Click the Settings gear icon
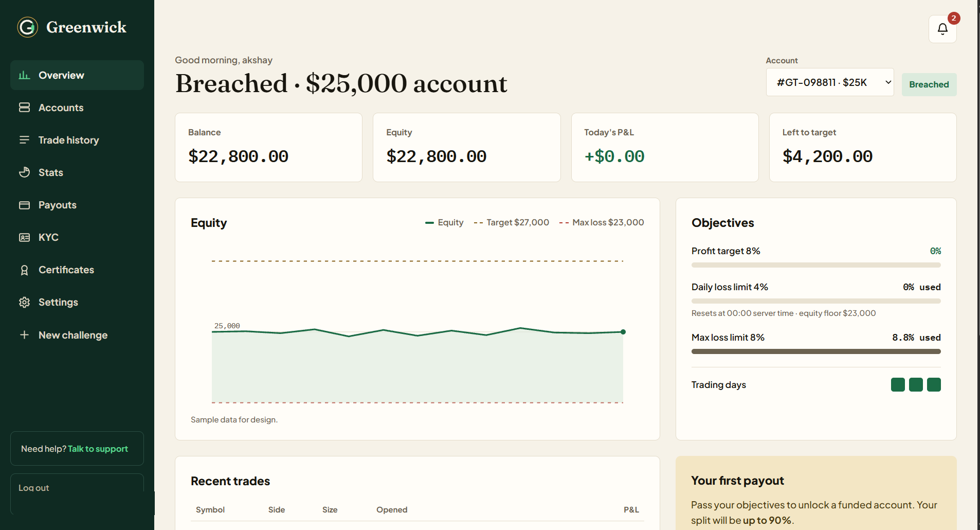The image size is (980, 530). 24,302
